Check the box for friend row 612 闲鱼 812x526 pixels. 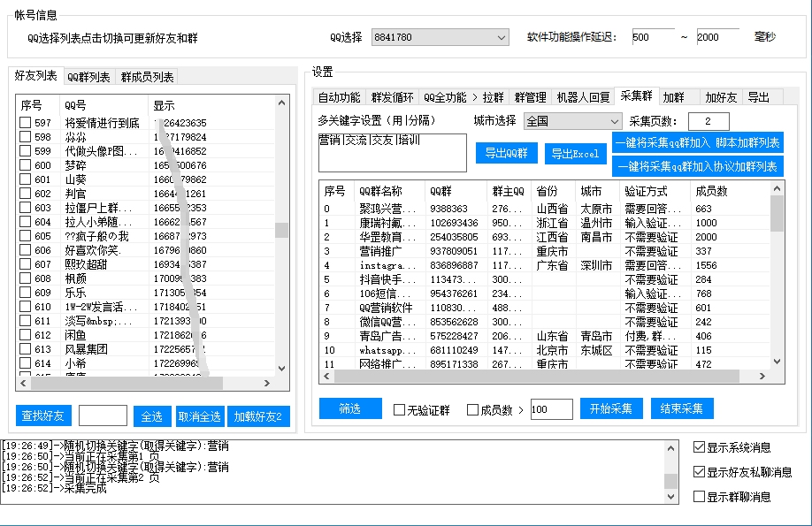tap(26, 335)
